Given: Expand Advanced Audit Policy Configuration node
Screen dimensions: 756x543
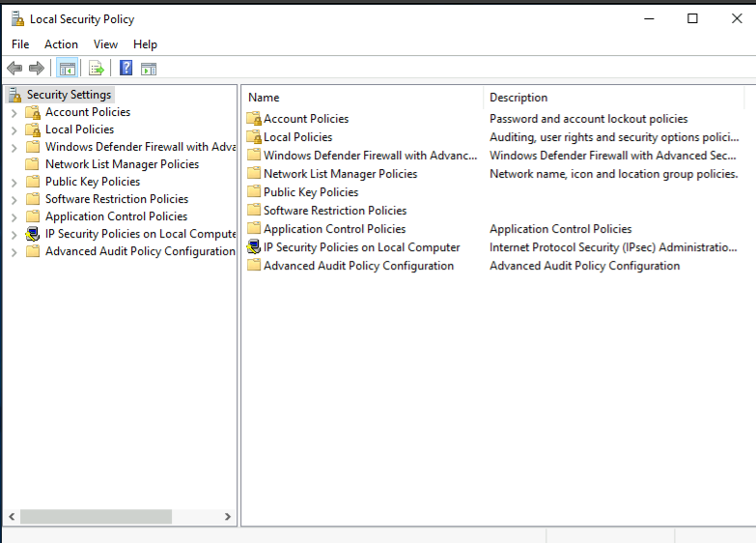Looking at the screenshot, I should click(x=14, y=252).
